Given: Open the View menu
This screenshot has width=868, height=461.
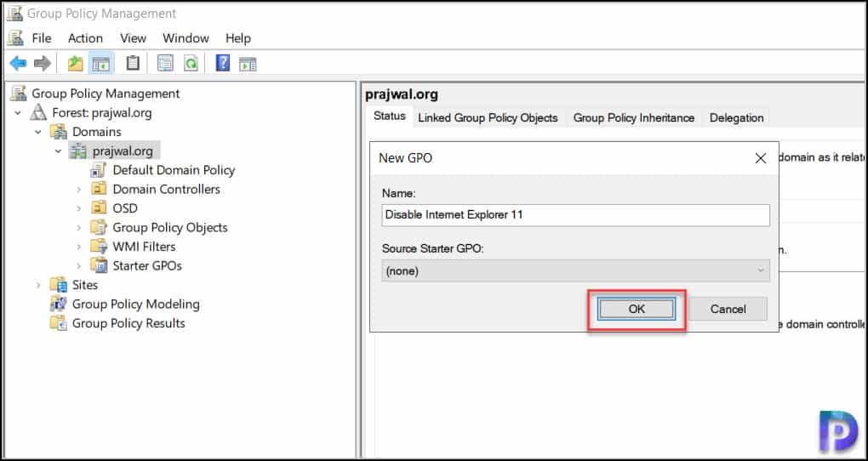Looking at the screenshot, I should (x=133, y=38).
